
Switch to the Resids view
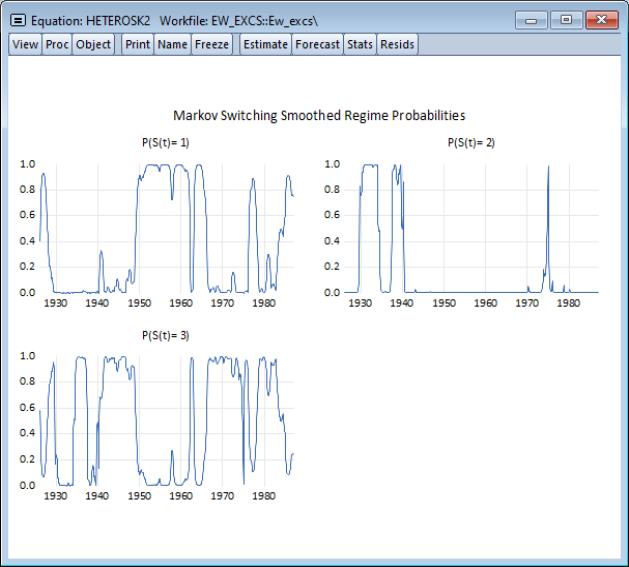(x=397, y=44)
